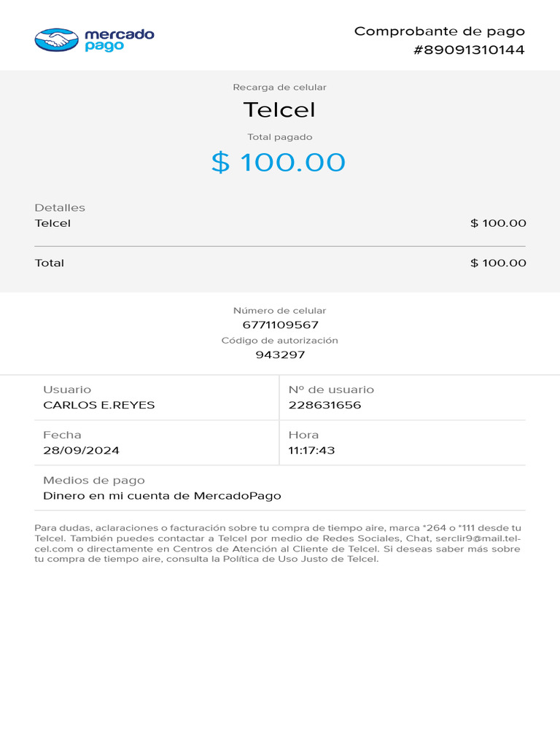Select the user number 228631656

tap(324, 405)
